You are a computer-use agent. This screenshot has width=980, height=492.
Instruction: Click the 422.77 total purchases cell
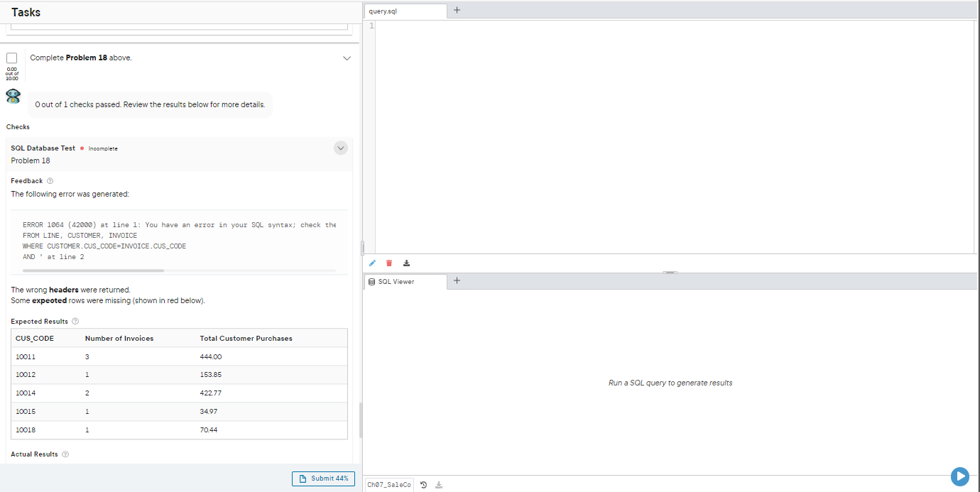211,393
